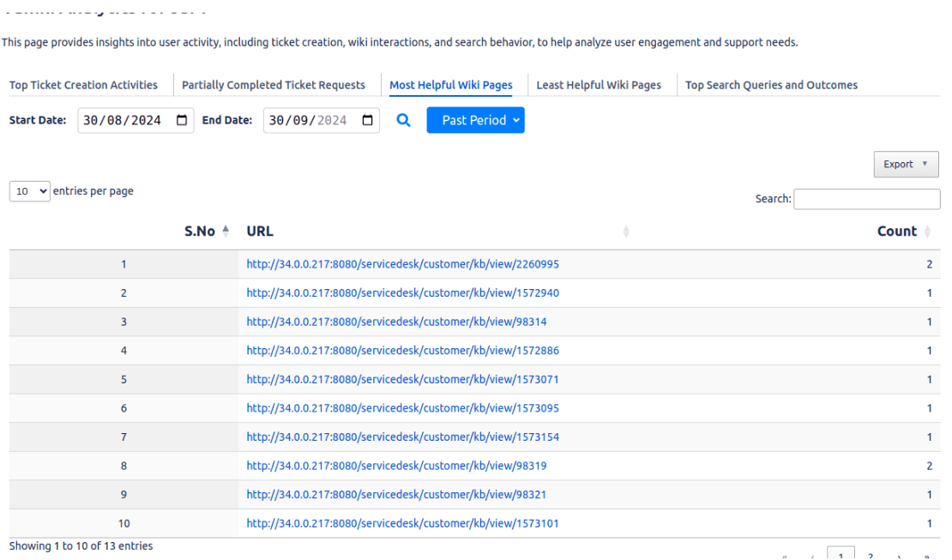Sort the Count column arrow
The width and height of the screenshot is (952, 560).
929,231
